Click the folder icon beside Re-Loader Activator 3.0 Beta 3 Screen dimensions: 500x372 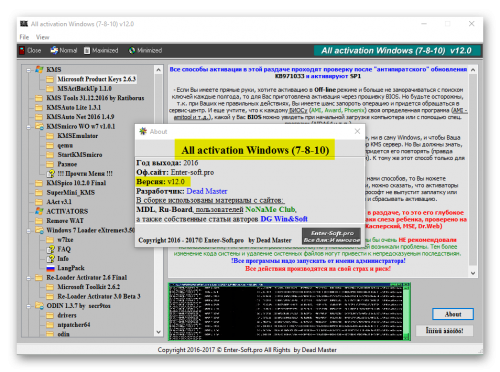[50, 297]
